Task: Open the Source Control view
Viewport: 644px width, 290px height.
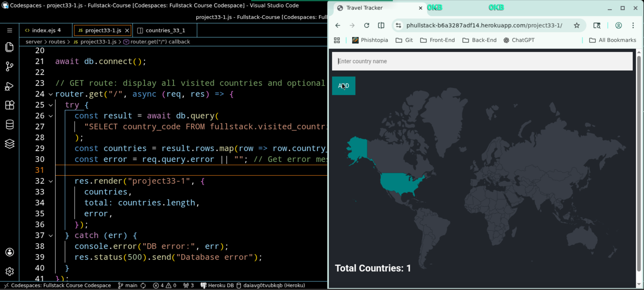Action: (10, 66)
